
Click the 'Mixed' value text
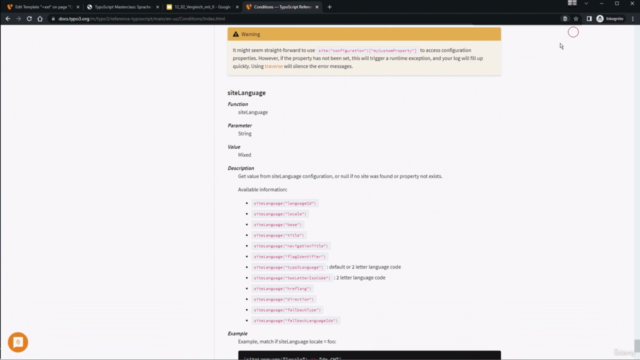tap(244, 155)
